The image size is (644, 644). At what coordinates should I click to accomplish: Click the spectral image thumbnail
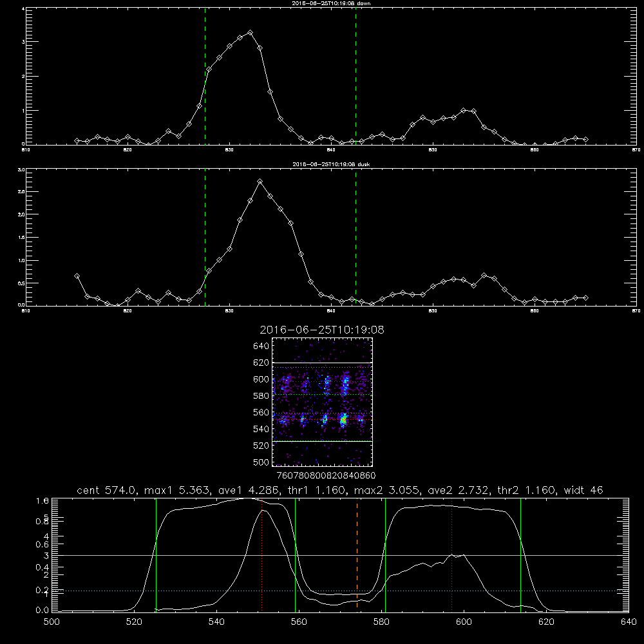322,402
